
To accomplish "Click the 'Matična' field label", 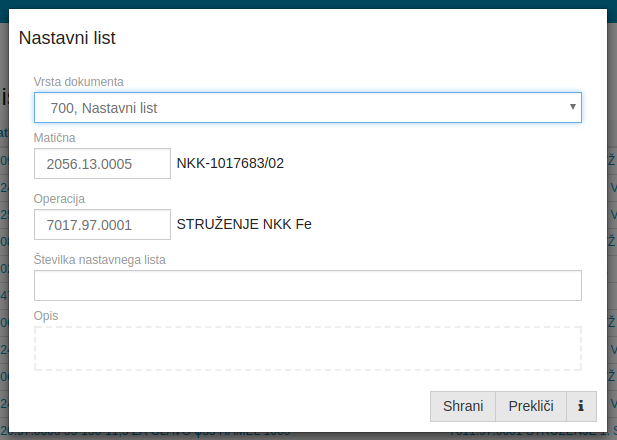I will (55, 138).
